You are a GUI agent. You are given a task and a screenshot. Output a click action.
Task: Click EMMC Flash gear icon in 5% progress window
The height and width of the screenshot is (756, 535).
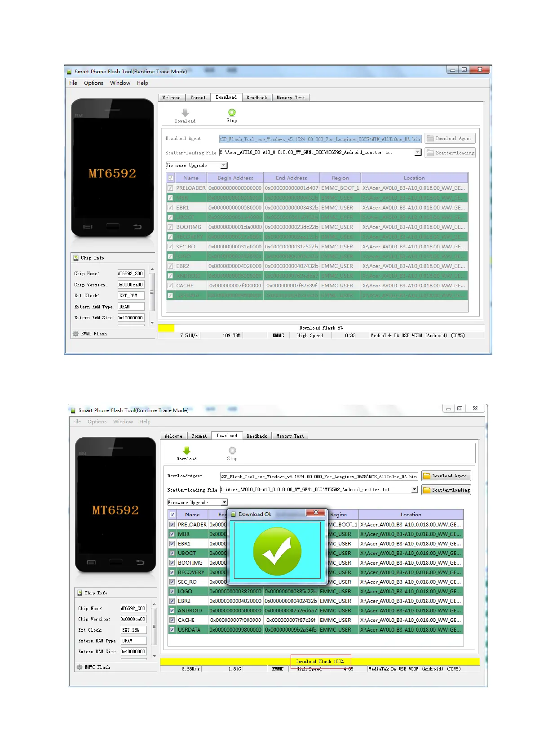pos(75,334)
